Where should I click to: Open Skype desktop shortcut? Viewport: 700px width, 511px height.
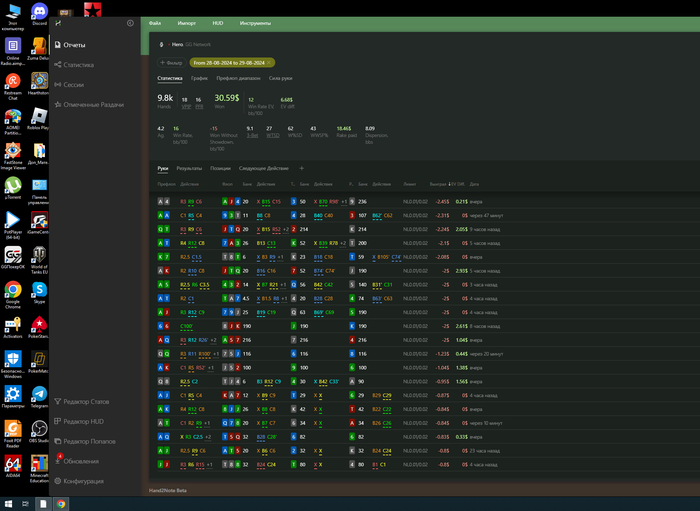point(39,292)
